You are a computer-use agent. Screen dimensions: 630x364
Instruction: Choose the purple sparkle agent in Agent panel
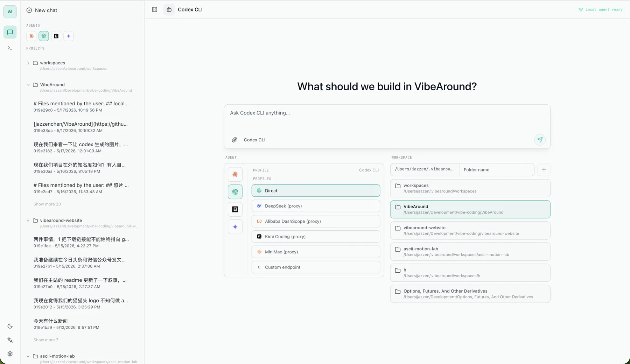click(x=235, y=227)
